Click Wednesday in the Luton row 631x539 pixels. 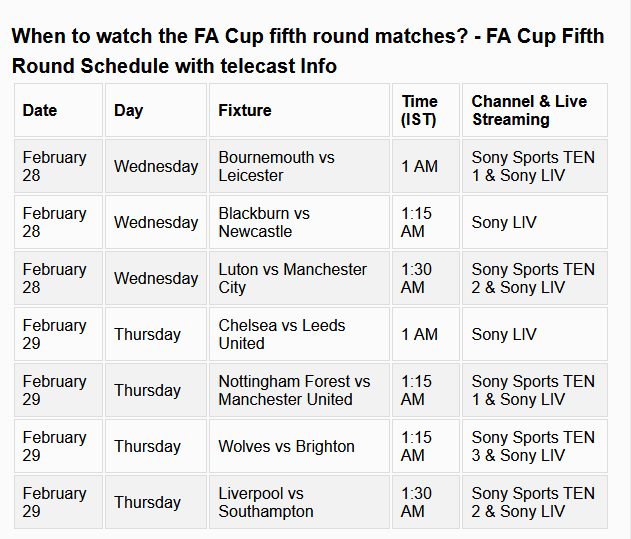tap(156, 278)
